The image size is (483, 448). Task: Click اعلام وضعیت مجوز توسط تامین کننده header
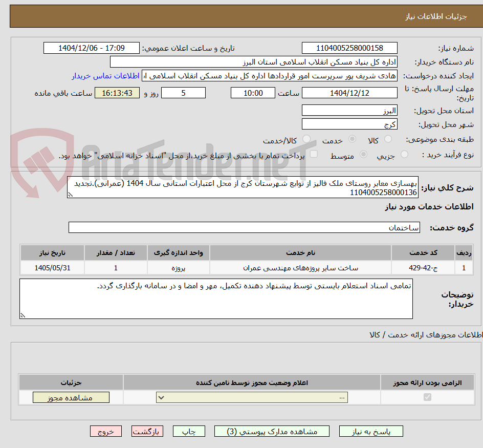252,382
